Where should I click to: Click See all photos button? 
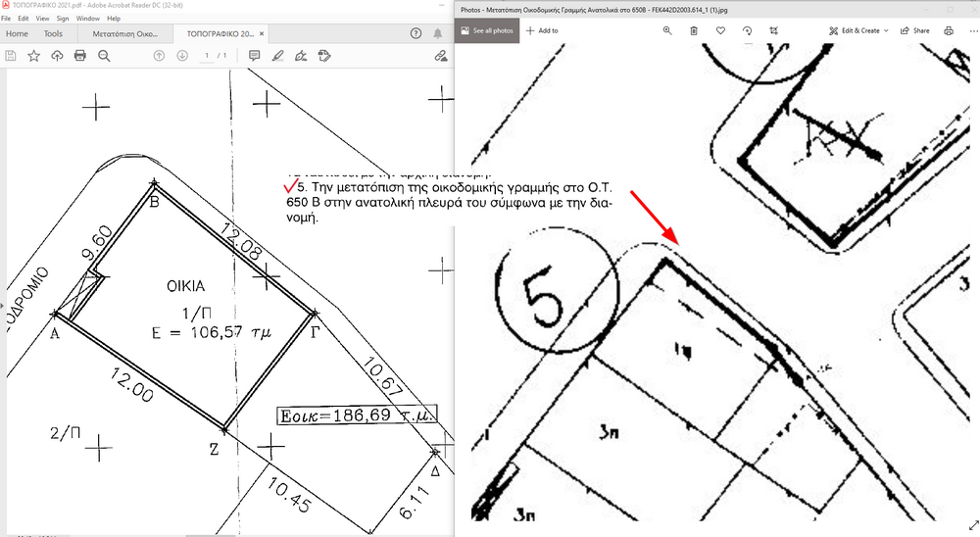pyautogui.click(x=487, y=30)
